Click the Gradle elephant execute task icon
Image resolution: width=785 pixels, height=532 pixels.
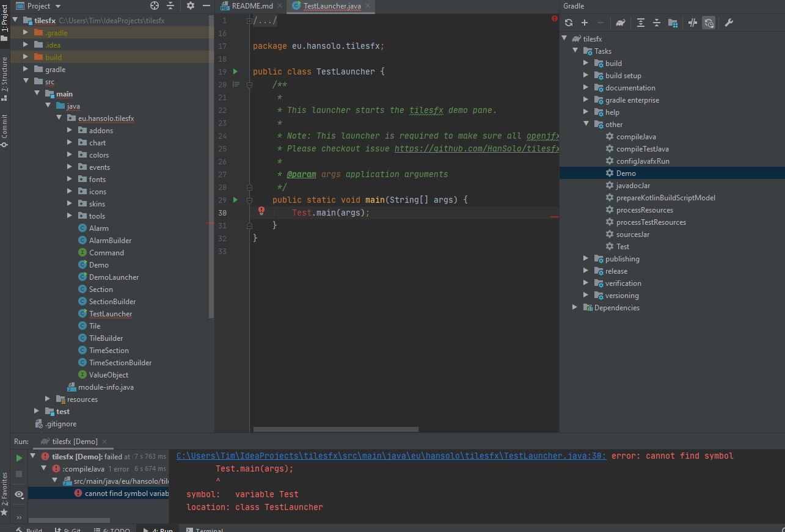pos(621,23)
